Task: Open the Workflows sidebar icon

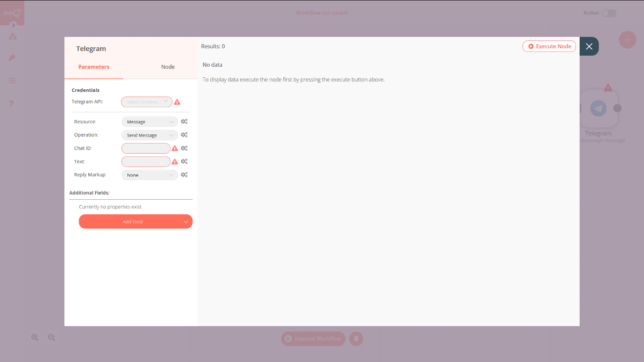Action: [12, 36]
